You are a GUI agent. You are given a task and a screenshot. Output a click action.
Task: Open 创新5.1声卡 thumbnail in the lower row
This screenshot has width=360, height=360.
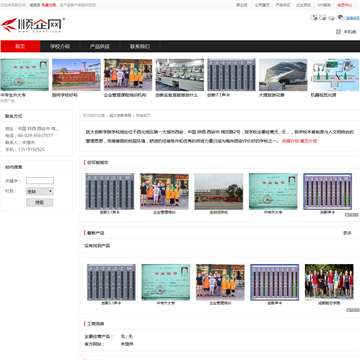[111, 282]
